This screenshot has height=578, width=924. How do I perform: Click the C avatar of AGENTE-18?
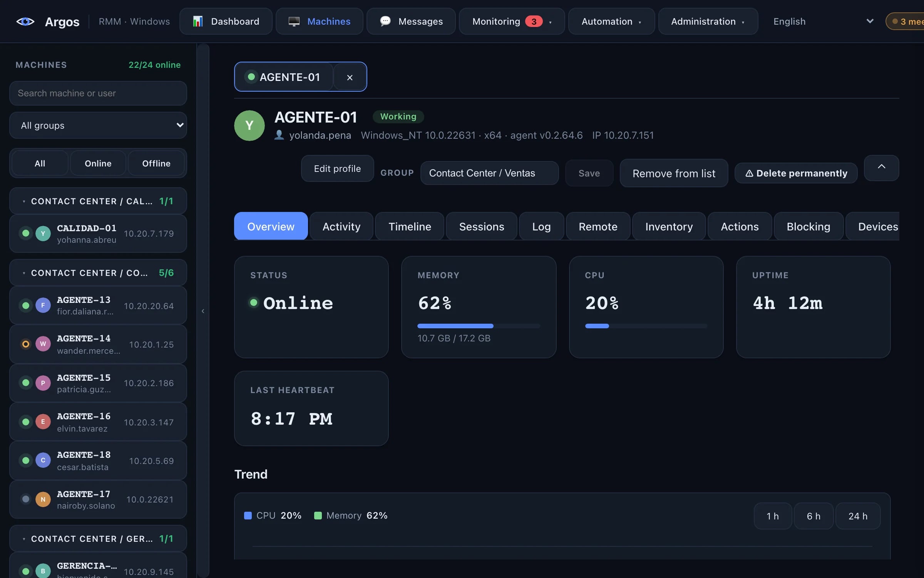click(x=43, y=460)
